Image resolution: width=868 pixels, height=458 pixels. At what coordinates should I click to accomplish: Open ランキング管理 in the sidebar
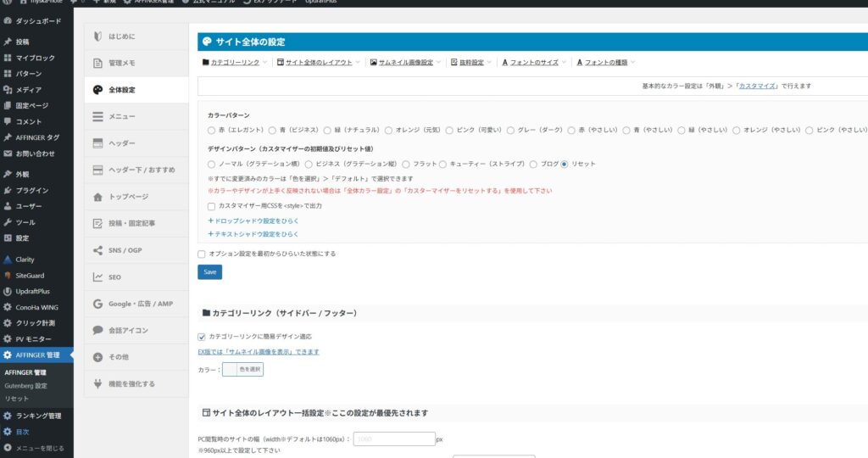pyautogui.click(x=36, y=416)
